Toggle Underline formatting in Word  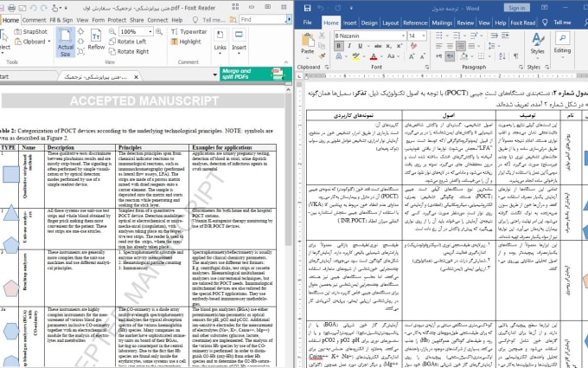[x=360, y=46]
